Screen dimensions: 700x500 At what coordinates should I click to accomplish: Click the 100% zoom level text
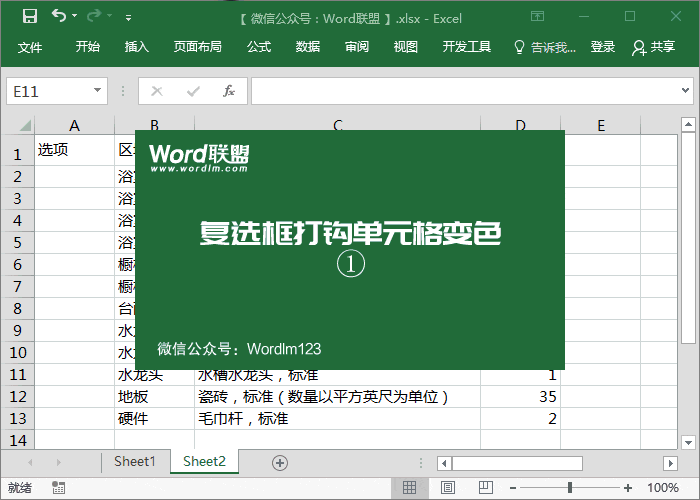pos(662,488)
